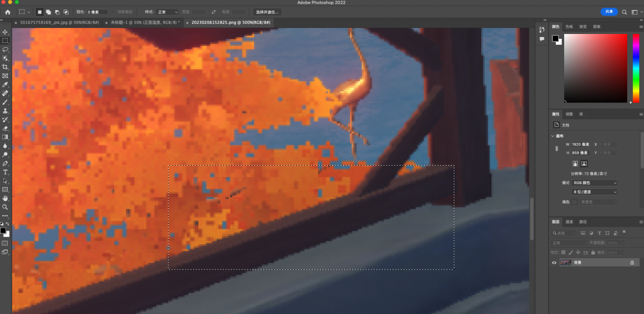Open the layer 类型 filter dropdown
The width and height of the screenshot is (644, 314).
tap(563, 233)
